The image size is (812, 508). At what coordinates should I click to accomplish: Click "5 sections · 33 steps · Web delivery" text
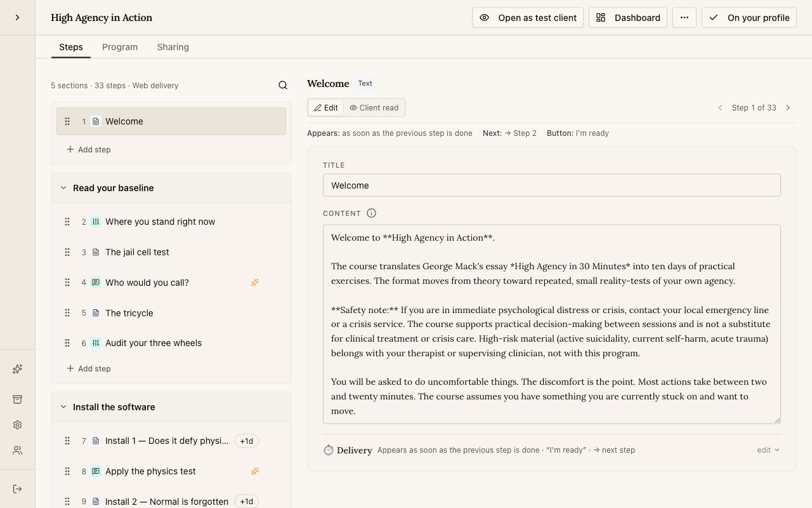(115, 86)
